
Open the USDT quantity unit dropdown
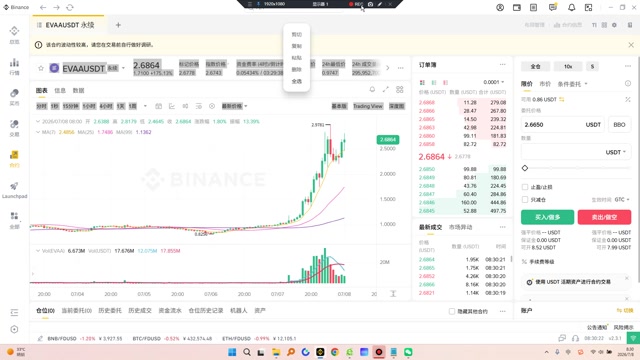coord(616,152)
